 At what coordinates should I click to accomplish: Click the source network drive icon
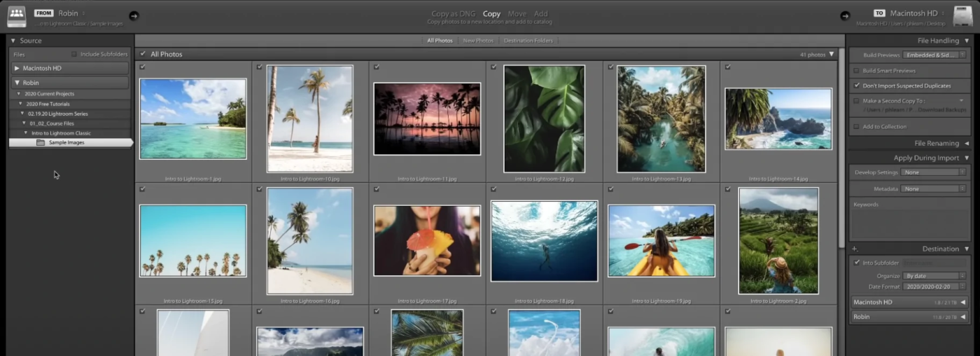[x=16, y=15]
